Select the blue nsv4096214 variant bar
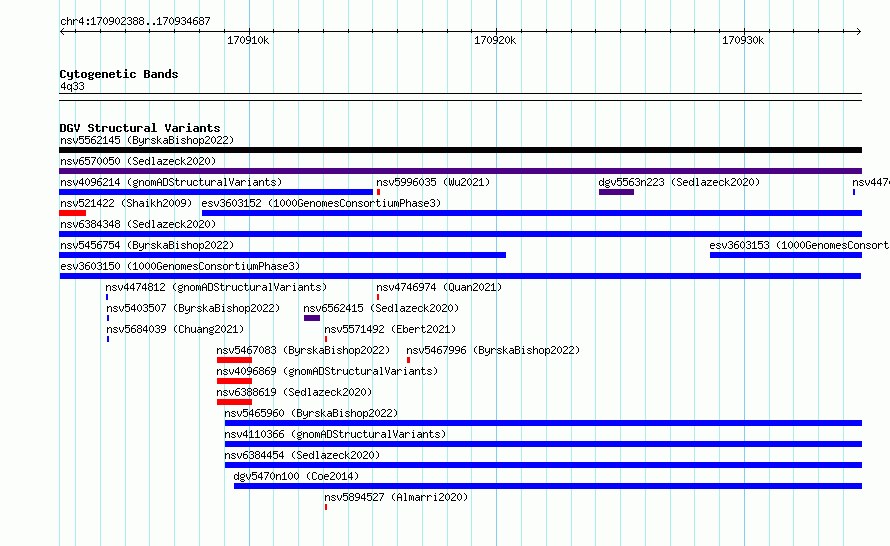 (x=216, y=192)
